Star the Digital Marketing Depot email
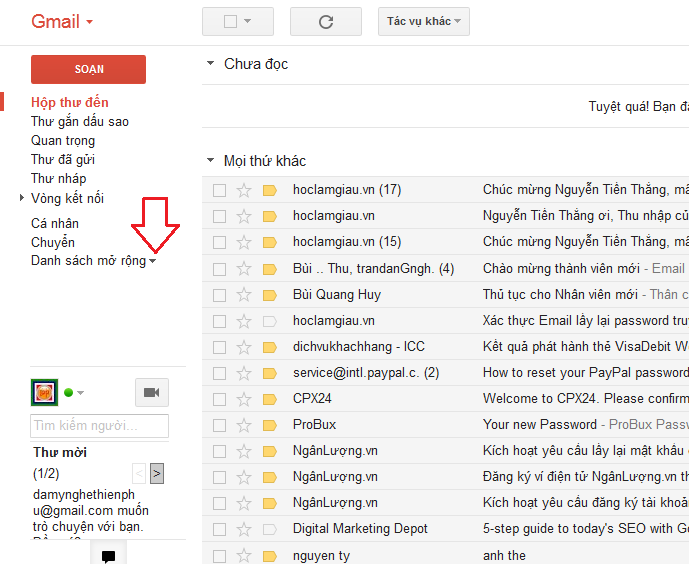This screenshot has height=564, width=689. coord(244,529)
